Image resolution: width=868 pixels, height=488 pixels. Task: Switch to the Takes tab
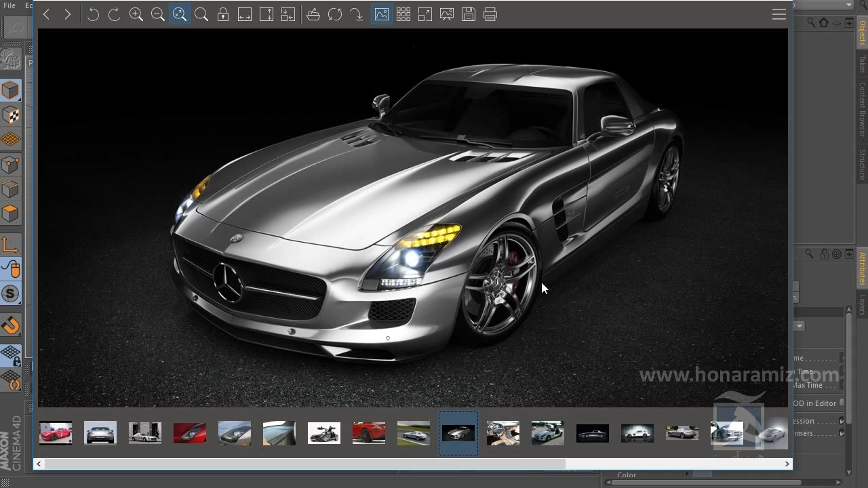pyautogui.click(x=863, y=65)
